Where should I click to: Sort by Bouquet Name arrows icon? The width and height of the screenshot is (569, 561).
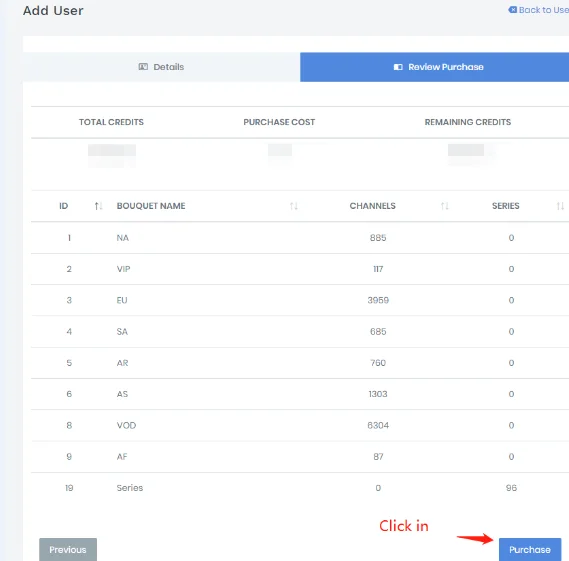coord(294,206)
